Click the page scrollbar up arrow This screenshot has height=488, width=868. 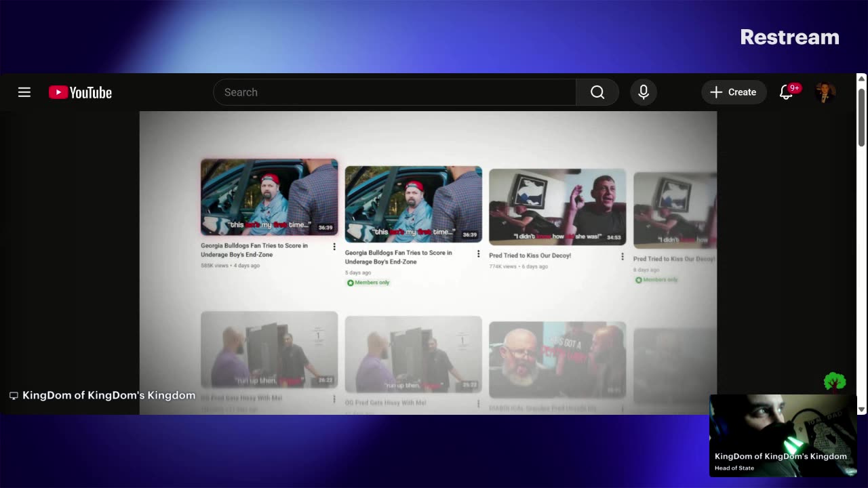click(x=862, y=79)
